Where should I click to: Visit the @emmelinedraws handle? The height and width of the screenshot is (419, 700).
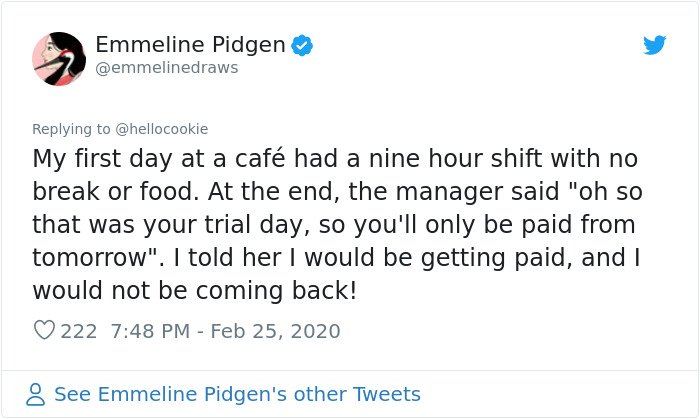pyautogui.click(x=167, y=68)
